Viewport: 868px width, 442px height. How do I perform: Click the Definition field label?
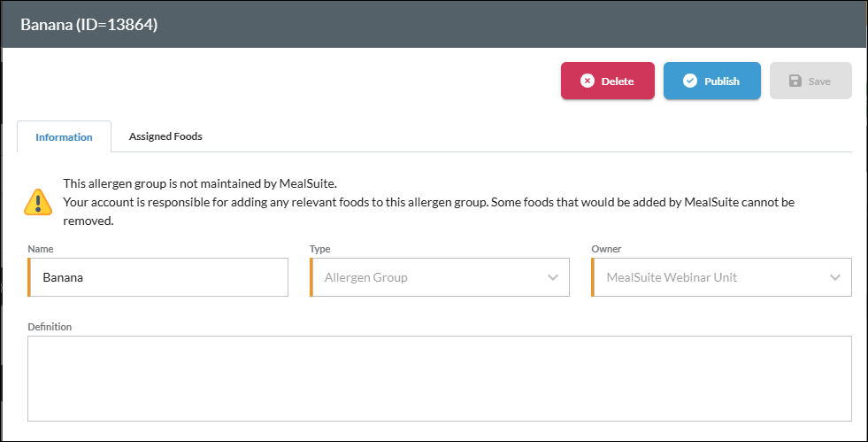(x=50, y=327)
